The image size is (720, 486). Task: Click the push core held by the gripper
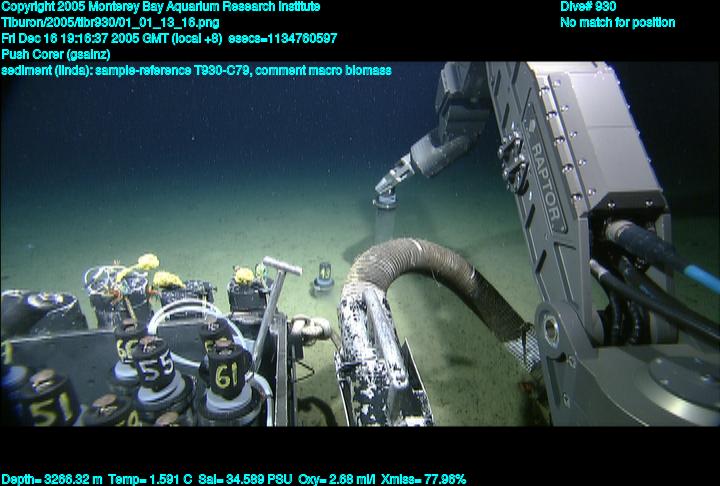[385, 219]
